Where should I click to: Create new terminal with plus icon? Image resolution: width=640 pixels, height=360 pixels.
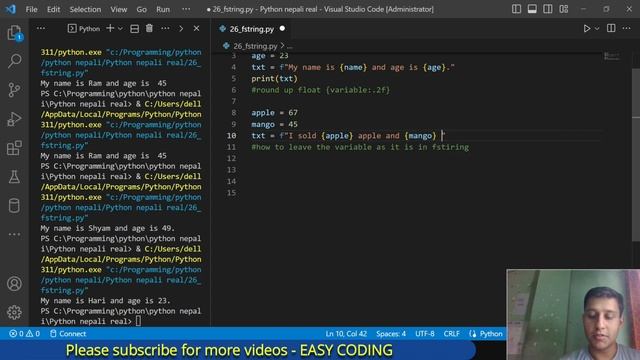[110, 29]
